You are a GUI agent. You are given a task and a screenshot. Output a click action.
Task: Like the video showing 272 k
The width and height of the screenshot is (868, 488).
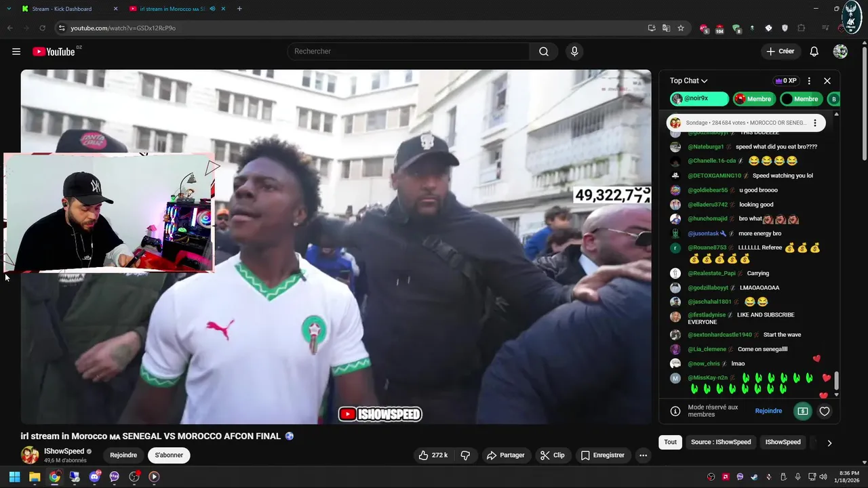(433, 455)
